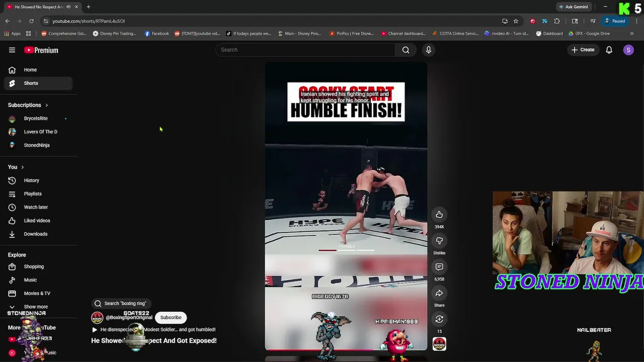Screen dimensions: 644x362
Task: Like the short with thumbs up
Action: point(439,215)
